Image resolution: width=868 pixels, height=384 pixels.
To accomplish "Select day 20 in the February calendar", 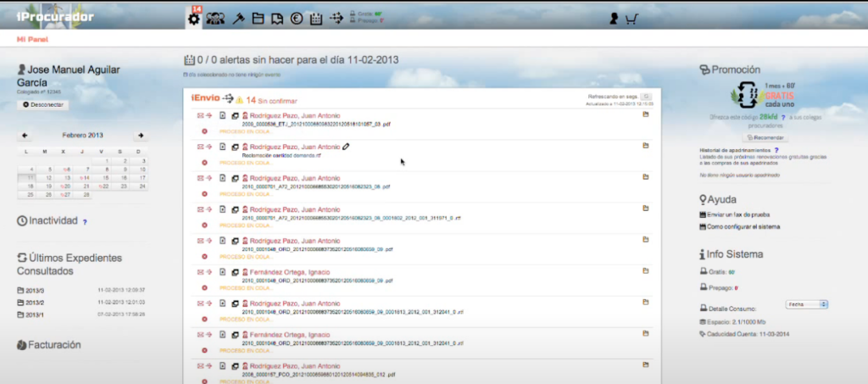I will pyautogui.click(x=64, y=186).
